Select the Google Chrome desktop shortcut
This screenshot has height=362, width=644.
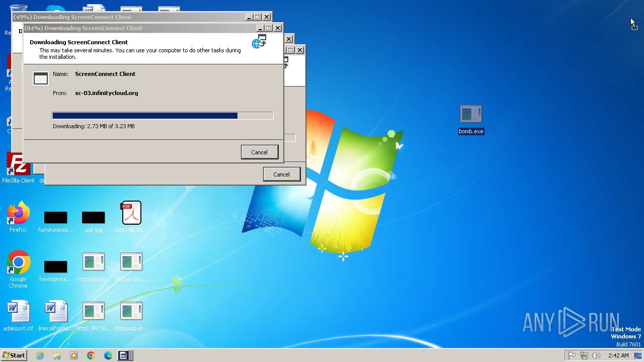coord(18,269)
